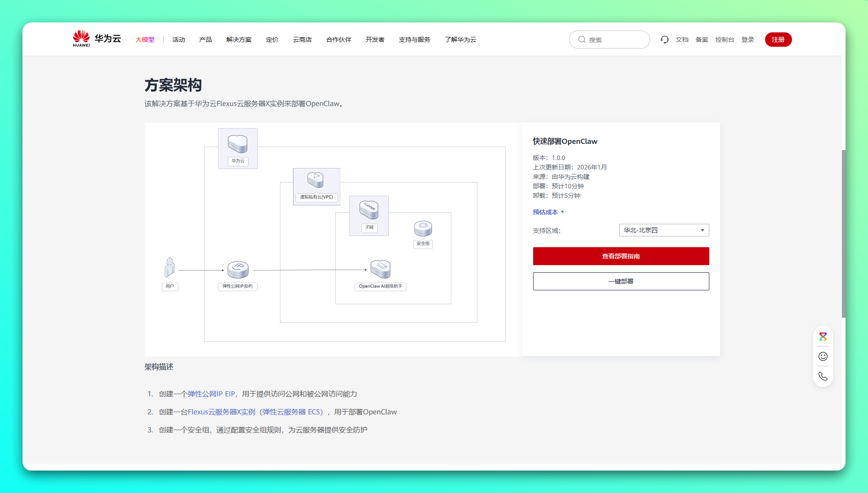Select the 大模型 nav item
868x493 pixels.
tap(145, 40)
